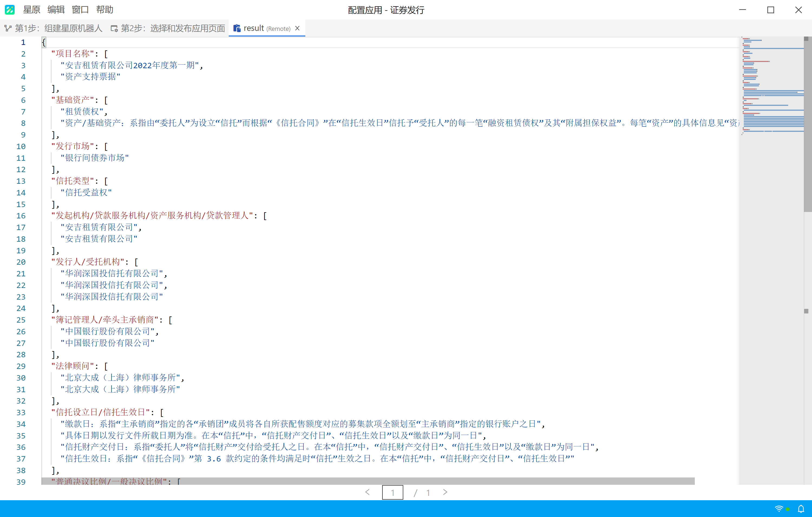The height and width of the screenshot is (517, 812).
Task: Open notifications bell in status bar
Action: [x=801, y=509]
